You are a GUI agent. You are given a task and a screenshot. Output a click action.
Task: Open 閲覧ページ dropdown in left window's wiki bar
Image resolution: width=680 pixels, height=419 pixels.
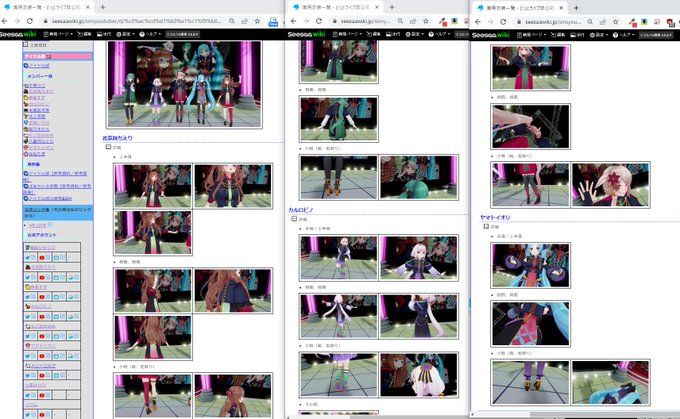click(x=58, y=34)
